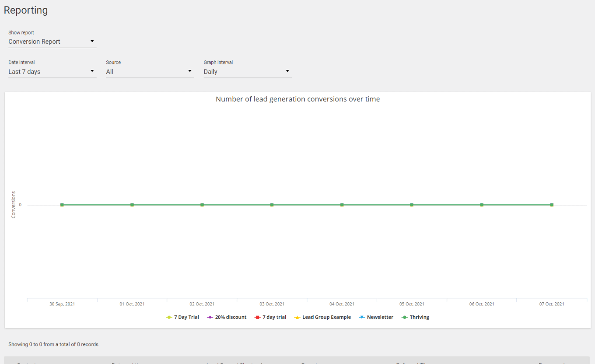Select the 03 Oct, 2021 data point

[272, 205]
